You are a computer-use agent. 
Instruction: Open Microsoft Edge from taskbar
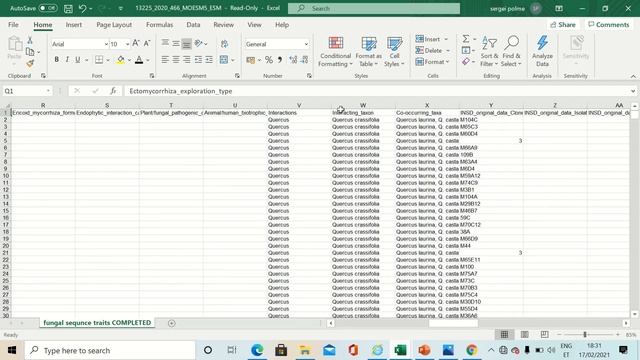[257, 350]
